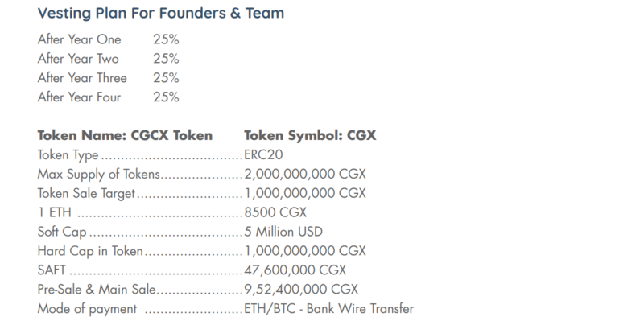The width and height of the screenshot is (644, 321).
Task: Click the Pre-Sale & Main Sale label
Action: (97, 290)
